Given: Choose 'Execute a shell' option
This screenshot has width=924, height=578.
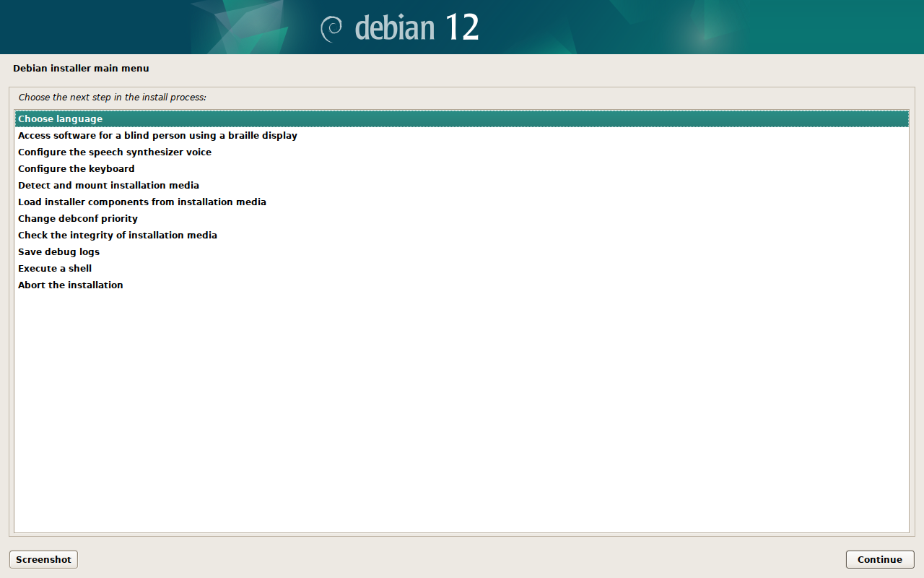Looking at the screenshot, I should [x=462, y=269].
